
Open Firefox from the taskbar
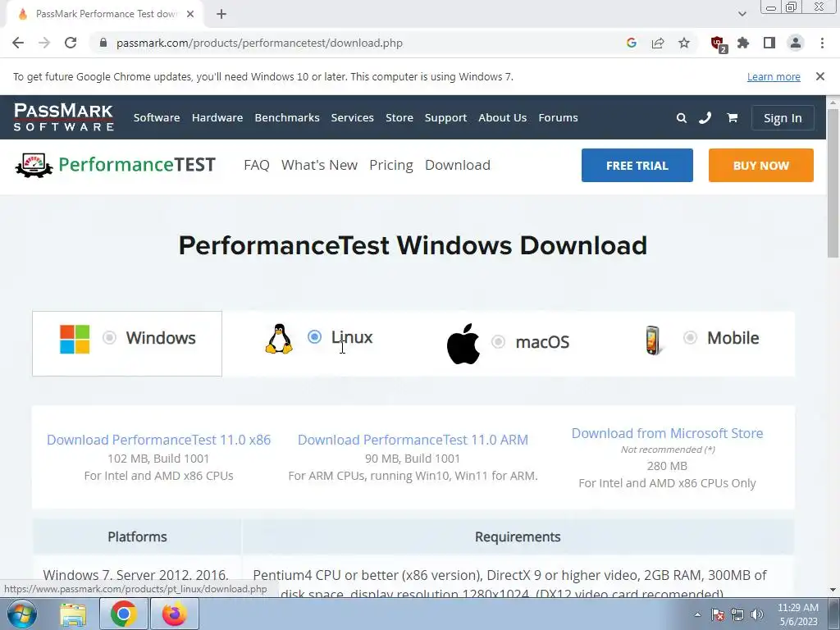click(x=175, y=614)
